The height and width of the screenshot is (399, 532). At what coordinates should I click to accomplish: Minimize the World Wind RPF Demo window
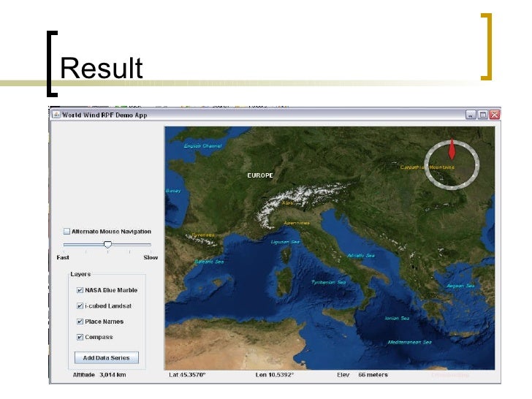click(471, 115)
